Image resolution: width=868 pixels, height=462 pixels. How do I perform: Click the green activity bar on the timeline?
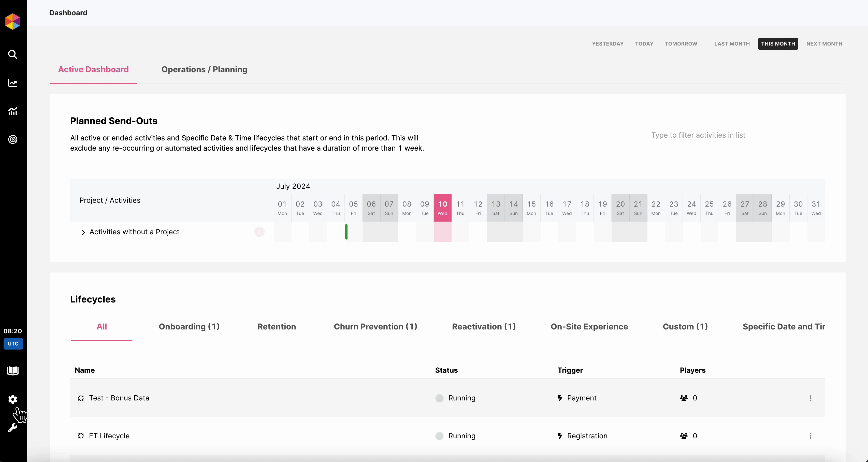[x=346, y=232]
